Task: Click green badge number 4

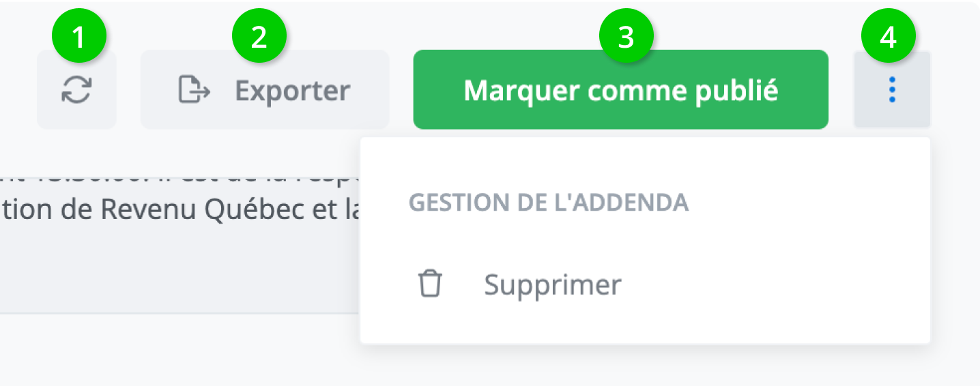Action: click(x=887, y=38)
